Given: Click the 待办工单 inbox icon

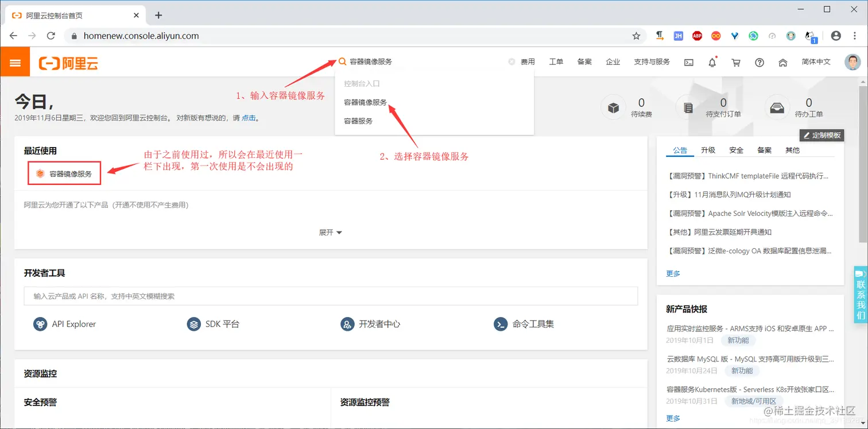Looking at the screenshot, I should click(x=777, y=107).
